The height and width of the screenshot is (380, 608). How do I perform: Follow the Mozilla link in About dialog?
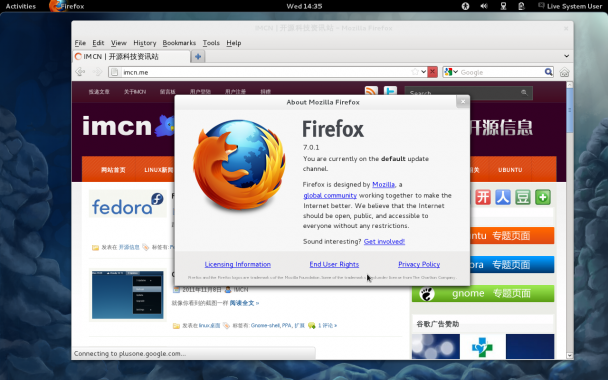tap(383, 185)
